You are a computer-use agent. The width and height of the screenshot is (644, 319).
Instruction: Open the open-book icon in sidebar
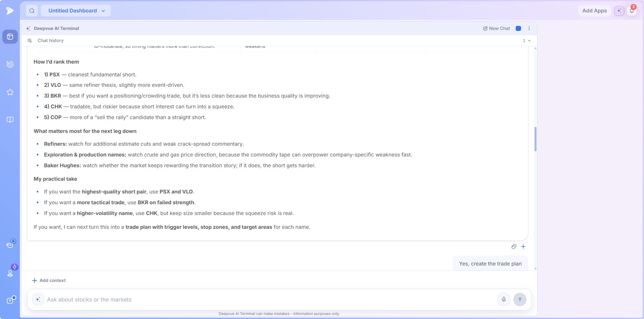10,120
